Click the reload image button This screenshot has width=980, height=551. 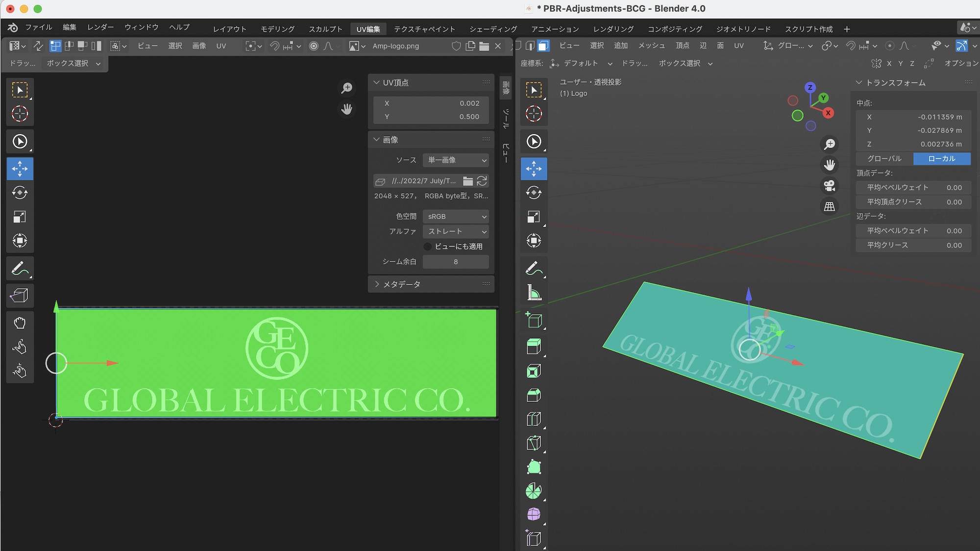tap(482, 181)
